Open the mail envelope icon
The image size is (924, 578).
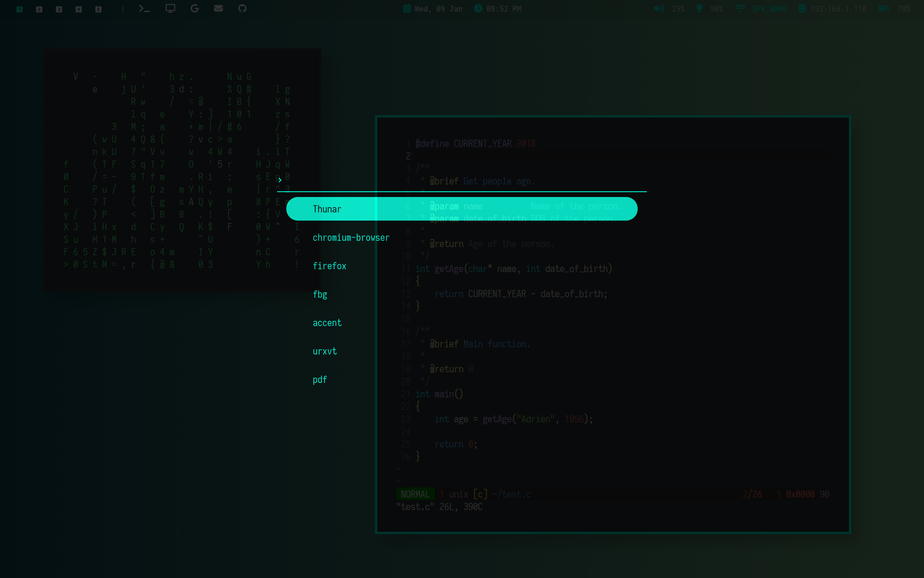click(218, 9)
